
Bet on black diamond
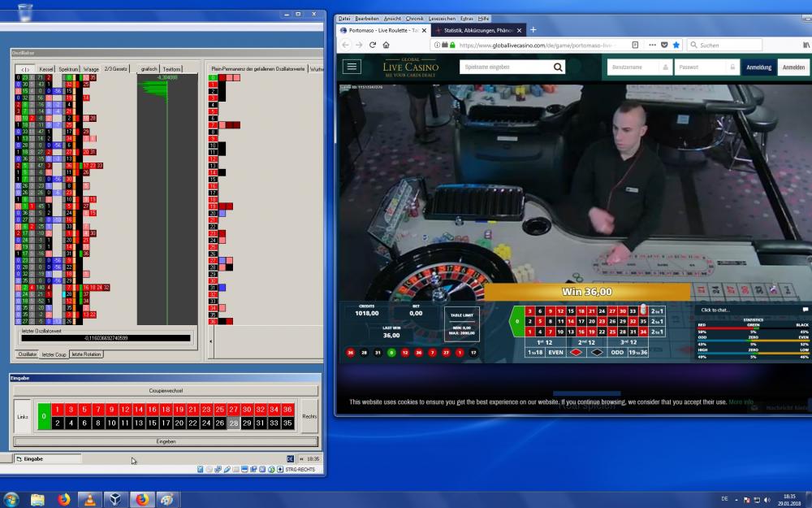pyautogui.click(x=597, y=353)
